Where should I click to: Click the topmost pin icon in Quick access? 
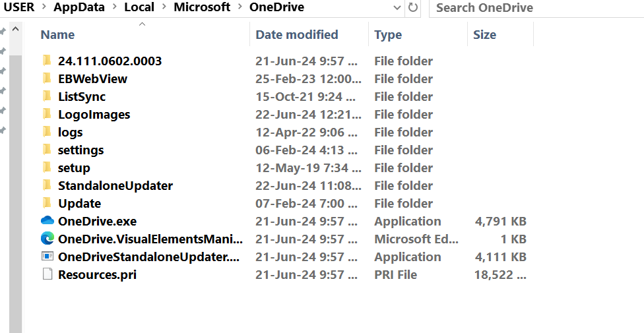3,31
